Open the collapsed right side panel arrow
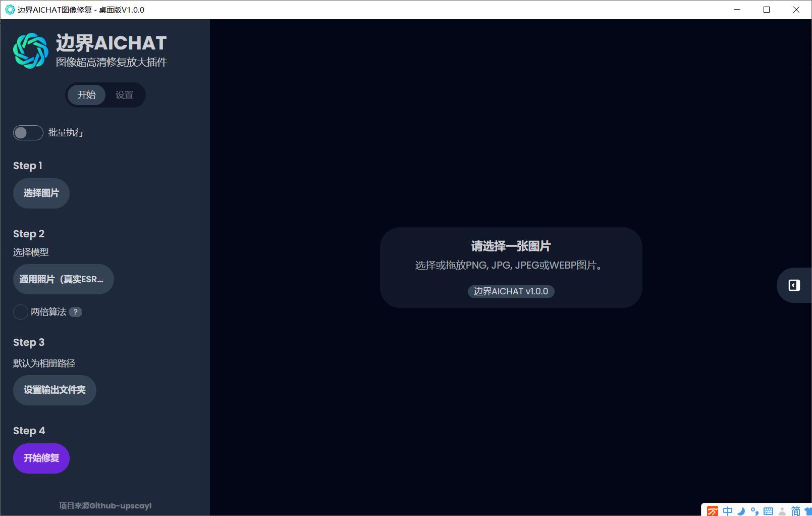Screen dimensions: 812x516 pos(794,285)
